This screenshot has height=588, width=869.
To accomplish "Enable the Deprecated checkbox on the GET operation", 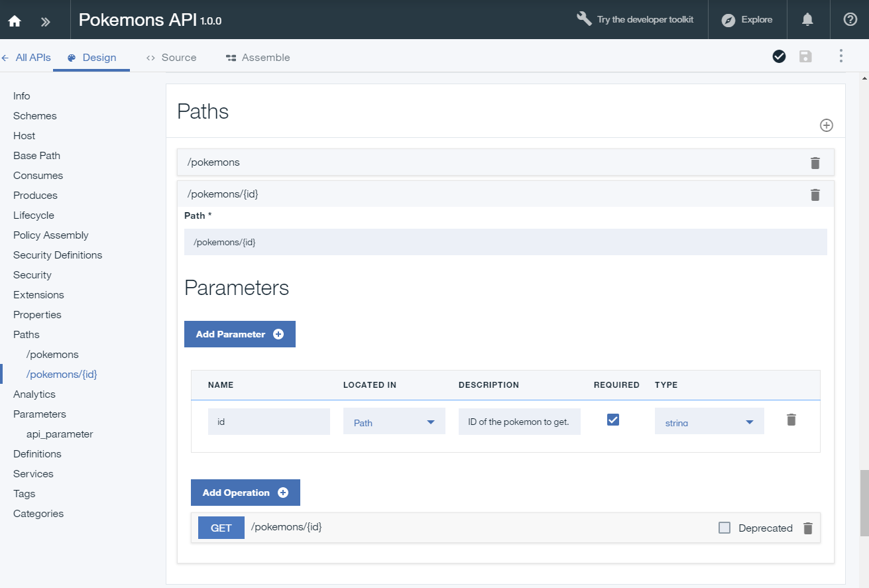I will tap(724, 528).
